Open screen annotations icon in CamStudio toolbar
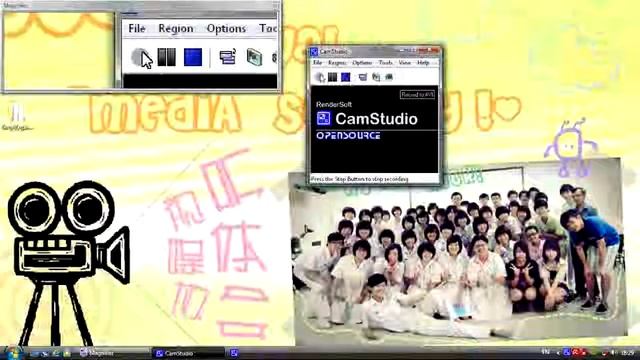640x360 pixels. tap(389, 77)
